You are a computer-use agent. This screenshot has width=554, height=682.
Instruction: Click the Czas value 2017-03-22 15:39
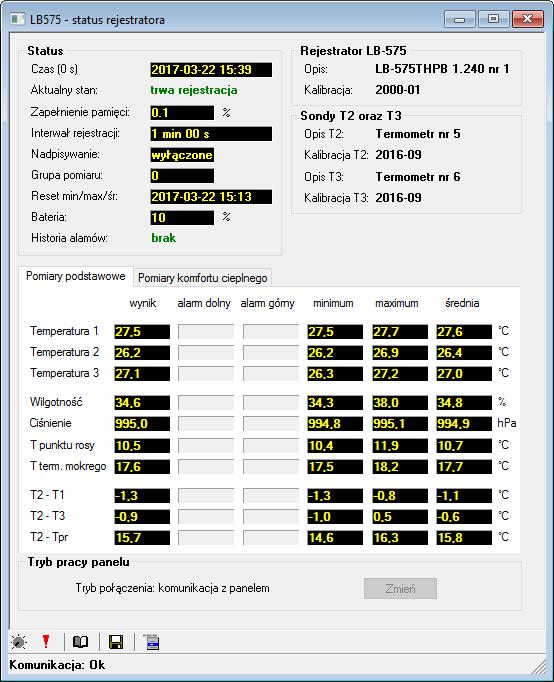[211, 70]
